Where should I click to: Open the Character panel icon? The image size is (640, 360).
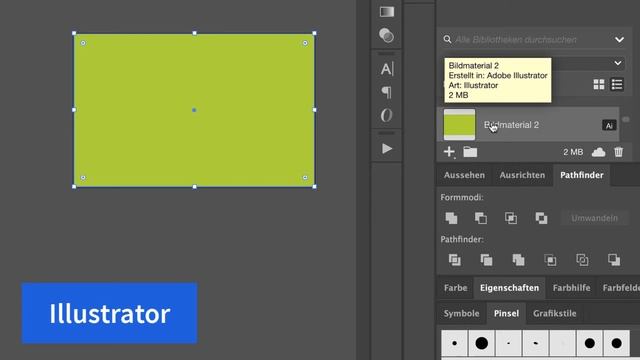pyautogui.click(x=387, y=69)
